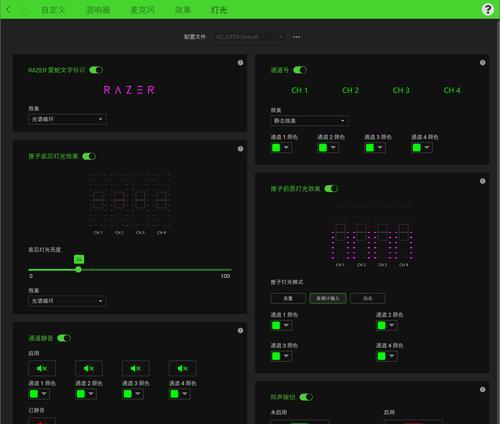
Task: Toggle 推子前景灯光效果 switch
Action: (x=331, y=189)
